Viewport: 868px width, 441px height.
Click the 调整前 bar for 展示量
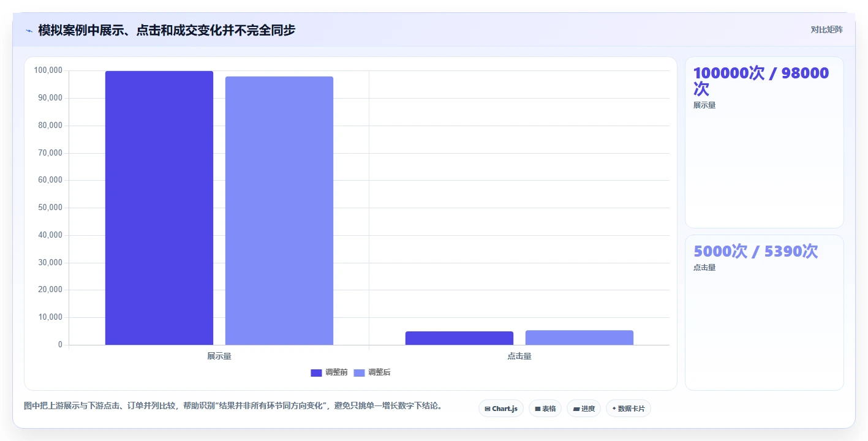pyautogui.click(x=159, y=208)
